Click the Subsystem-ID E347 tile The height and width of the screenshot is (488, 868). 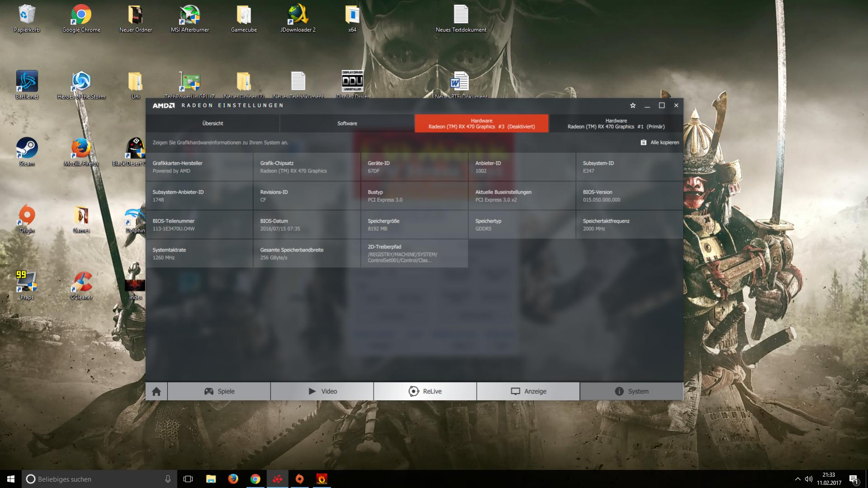click(x=630, y=167)
